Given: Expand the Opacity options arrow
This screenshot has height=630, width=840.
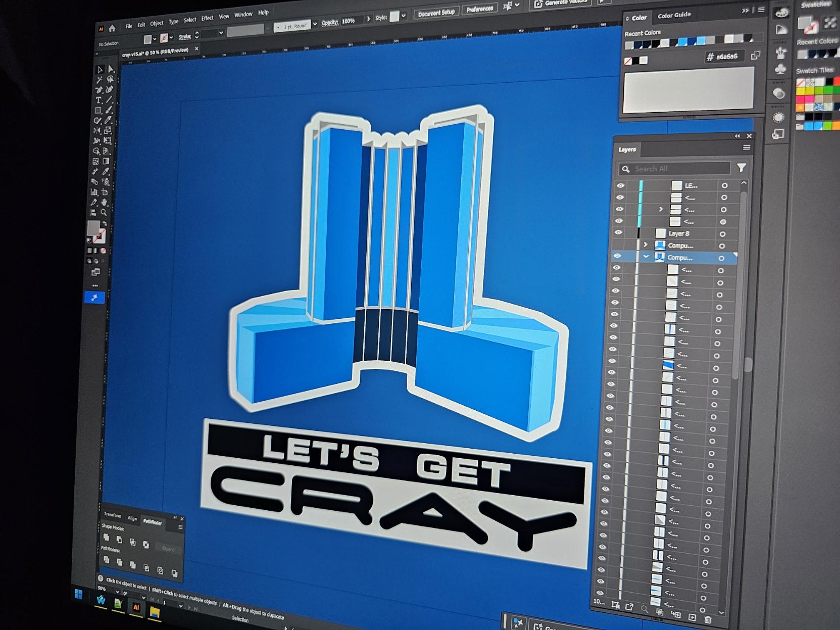Looking at the screenshot, I should [368, 19].
